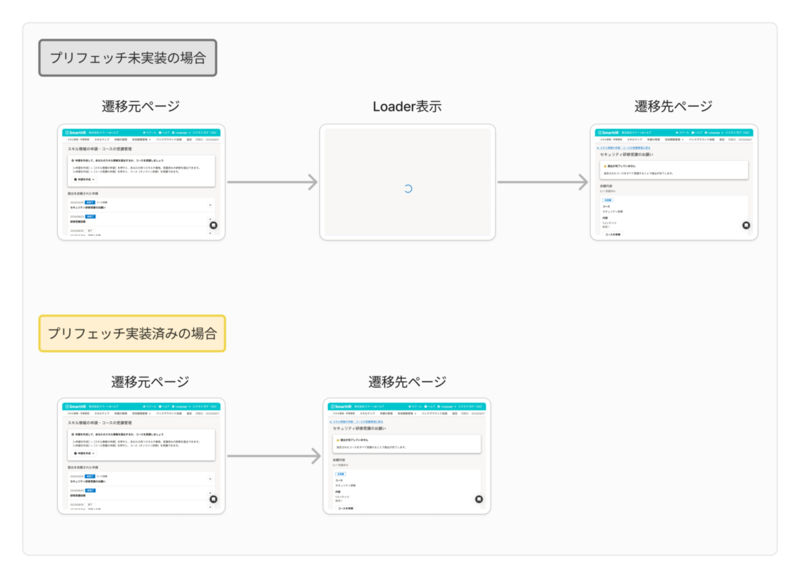Open the 遷移元ページ thumbnail under プリフェッチ実装済みの場合
This screenshot has height=578, width=800.
pyautogui.click(x=141, y=456)
